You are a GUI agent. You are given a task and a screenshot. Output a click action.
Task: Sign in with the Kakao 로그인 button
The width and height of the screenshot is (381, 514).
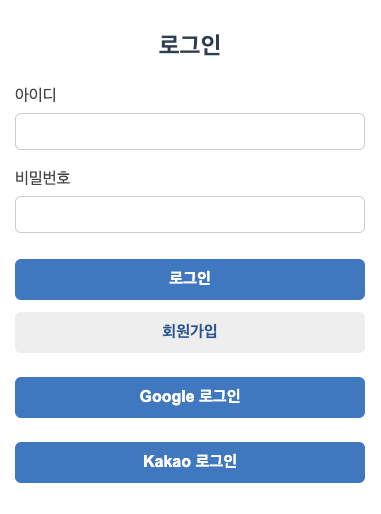click(x=190, y=462)
